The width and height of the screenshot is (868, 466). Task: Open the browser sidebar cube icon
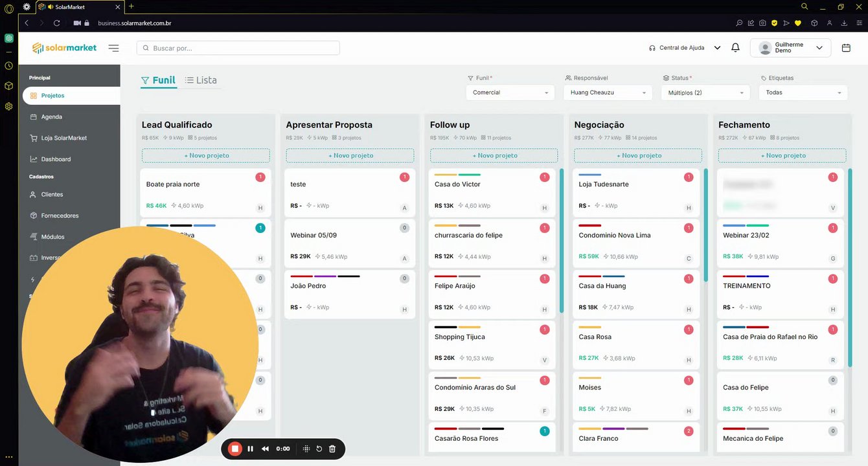tap(9, 85)
